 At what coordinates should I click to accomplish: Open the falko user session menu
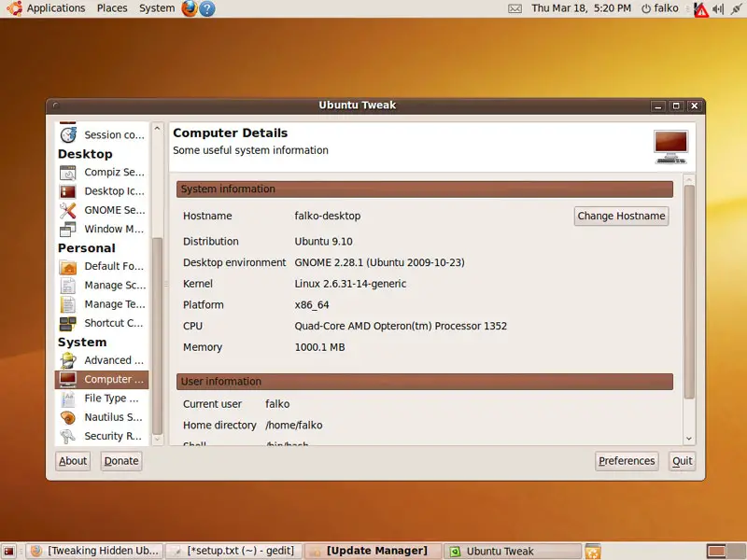pos(660,8)
